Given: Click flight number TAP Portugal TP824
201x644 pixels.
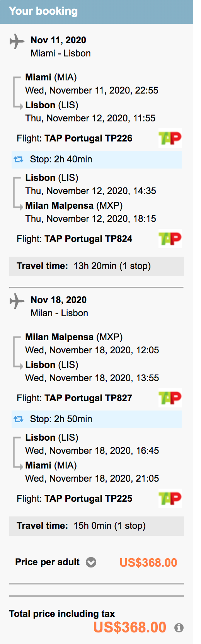Looking at the screenshot, I should pyautogui.click(x=89, y=239).
